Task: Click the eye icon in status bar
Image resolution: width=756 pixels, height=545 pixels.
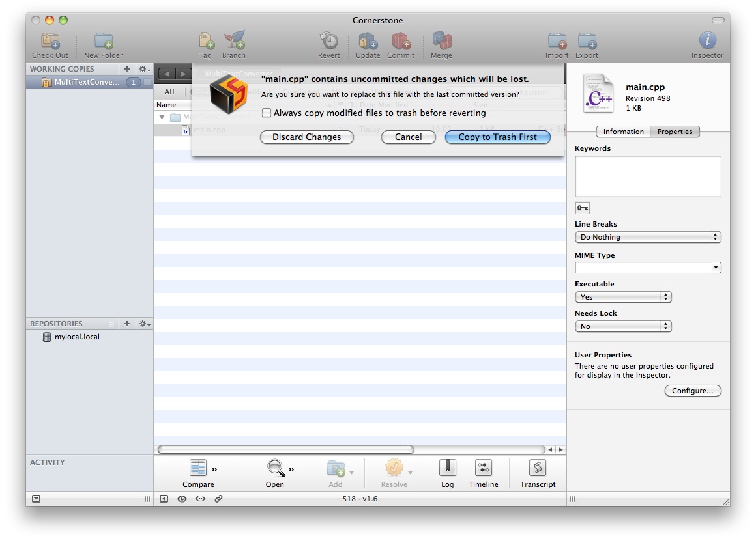Action: click(182, 499)
